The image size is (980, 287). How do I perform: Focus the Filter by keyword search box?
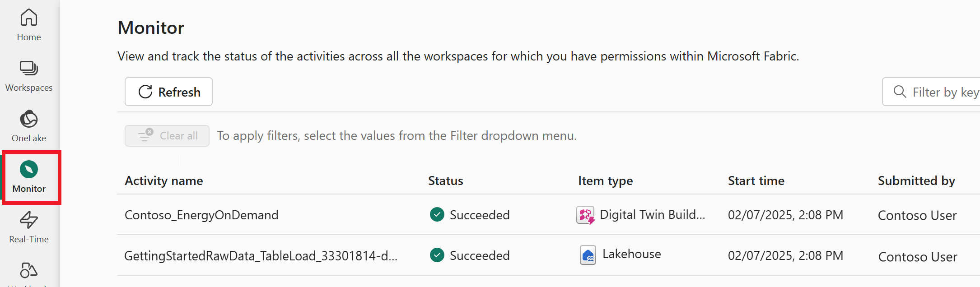931,92
